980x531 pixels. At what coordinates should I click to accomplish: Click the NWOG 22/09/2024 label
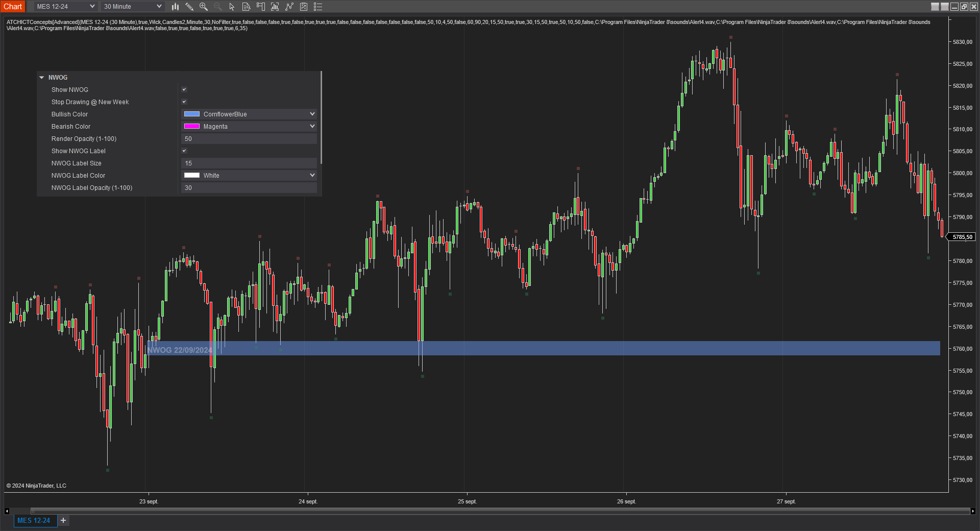(180, 350)
